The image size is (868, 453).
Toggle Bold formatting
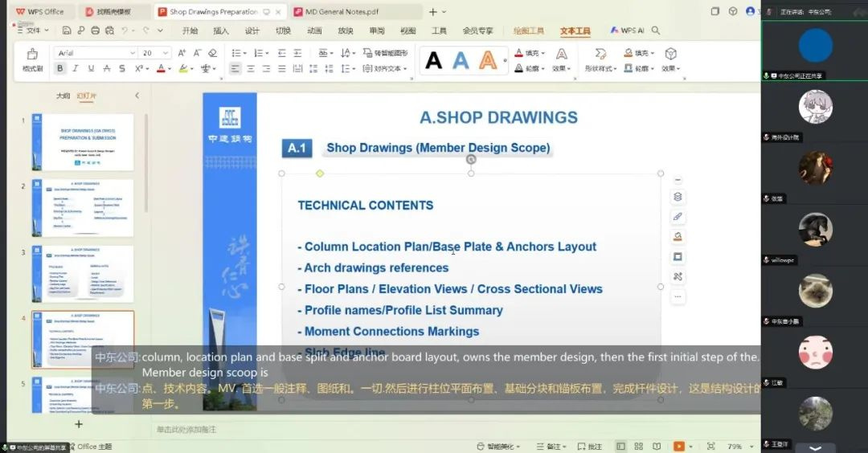coord(59,68)
